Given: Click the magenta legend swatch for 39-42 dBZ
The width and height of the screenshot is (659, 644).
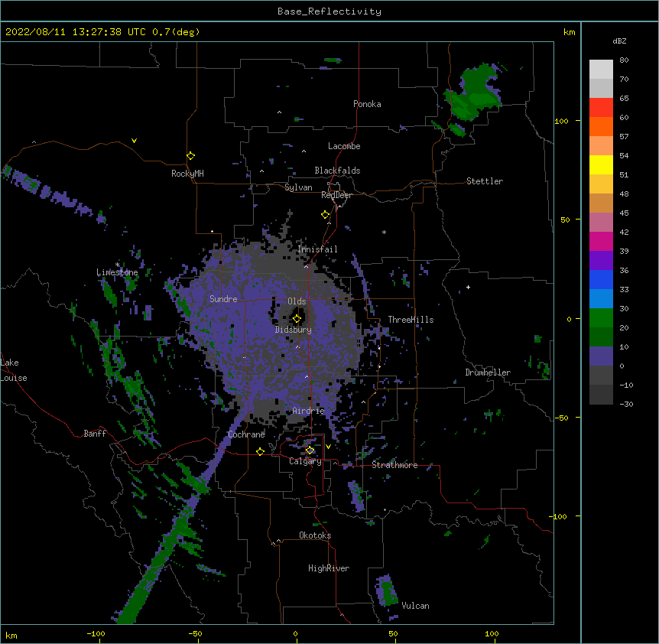Looking at the screenshot, I should pos(601,241).
